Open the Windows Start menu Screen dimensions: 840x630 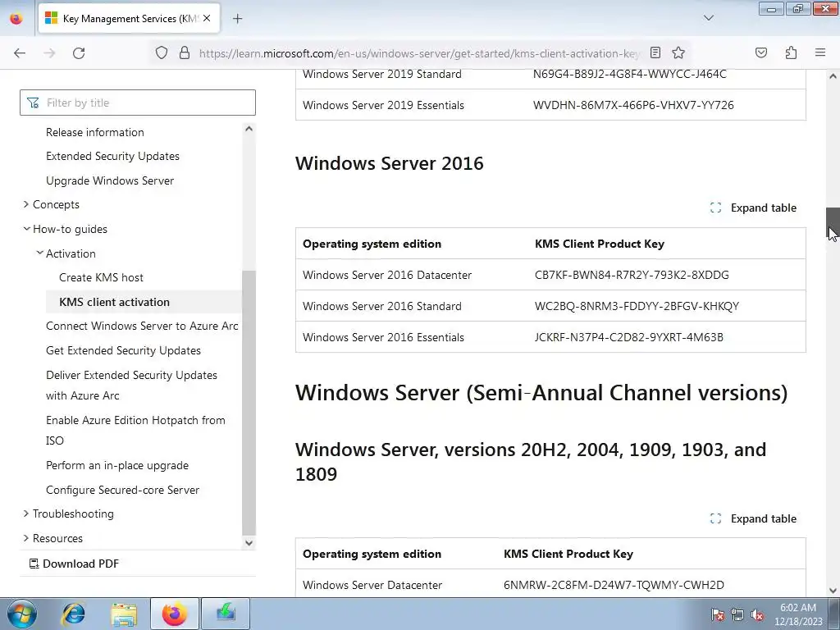[21, 614]
